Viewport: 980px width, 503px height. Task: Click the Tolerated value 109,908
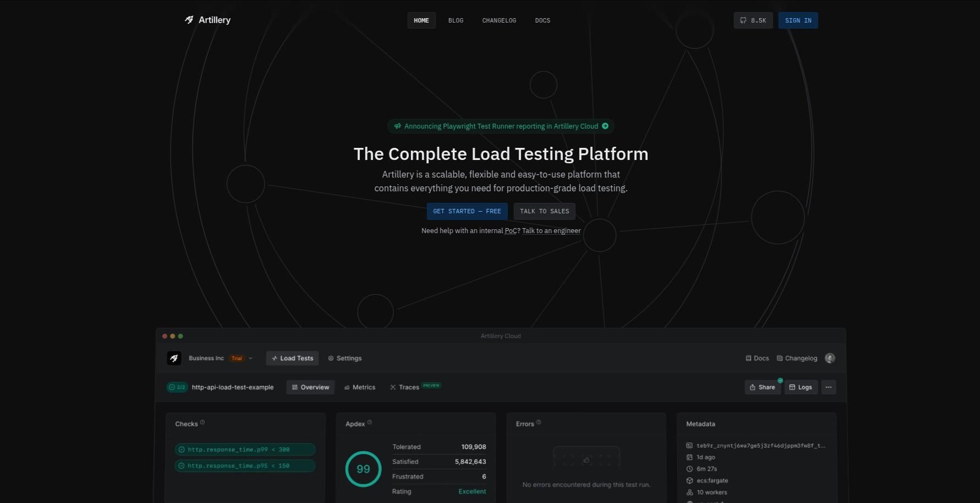pos(473,447)
